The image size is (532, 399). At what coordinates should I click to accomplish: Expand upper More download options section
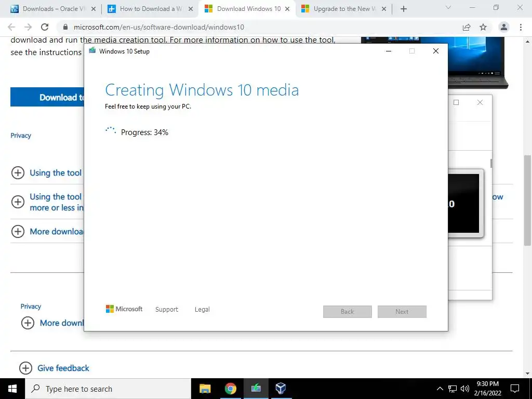pos(18,231)
